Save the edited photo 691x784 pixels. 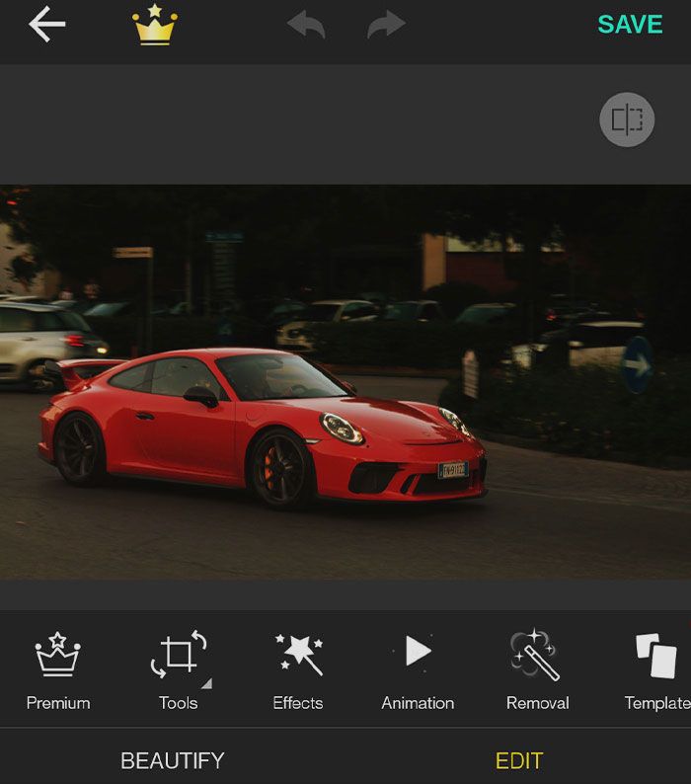[x=630, y=26]
